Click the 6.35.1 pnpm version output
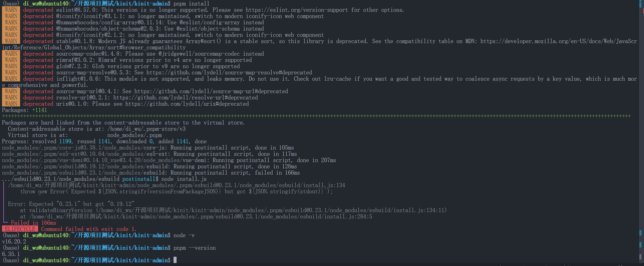This screenshot has height=266, width=644. 11,254
